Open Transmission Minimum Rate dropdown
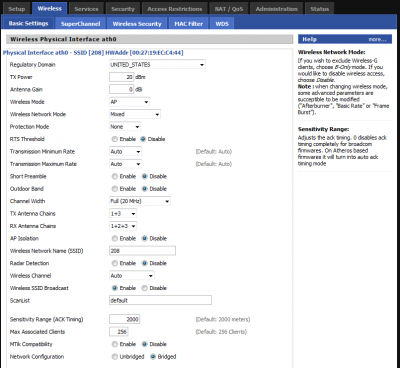The height and width of the screenshot is (368, 400). (125, 151)
